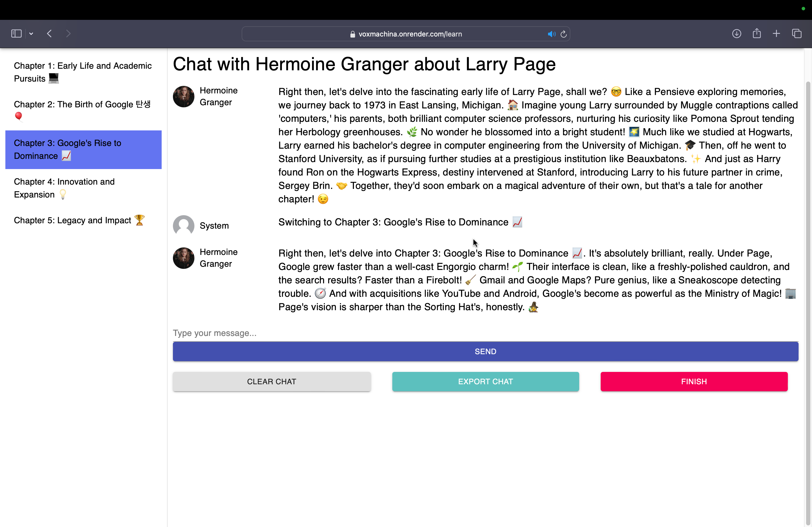Click the forward navigation arrow
The height and width of the screenshot is (527, 812).
68,33
